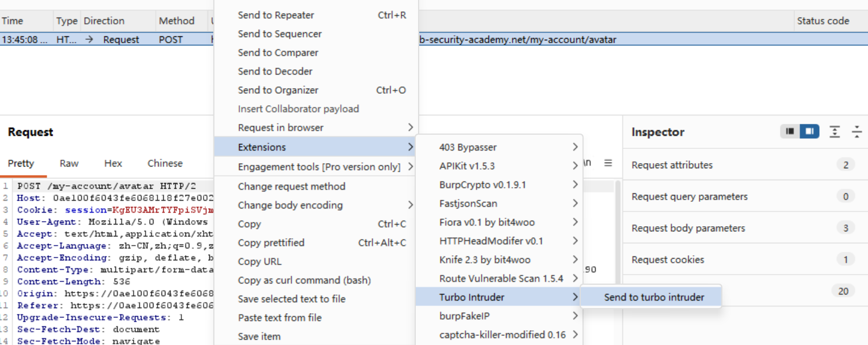
Task: Open captcha-killer-modified 0.16 submenu
Action: click(x=499, y=335)
